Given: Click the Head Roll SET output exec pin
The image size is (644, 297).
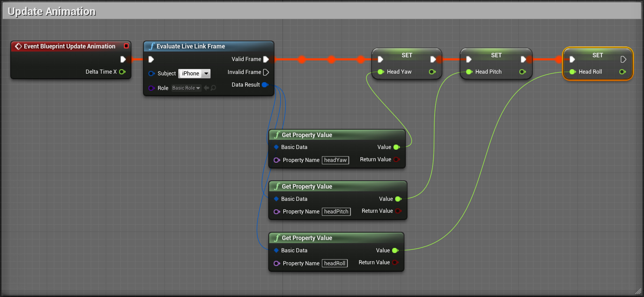Looking at the screenshot, I should pyautogui.click(x=623, y=59).
